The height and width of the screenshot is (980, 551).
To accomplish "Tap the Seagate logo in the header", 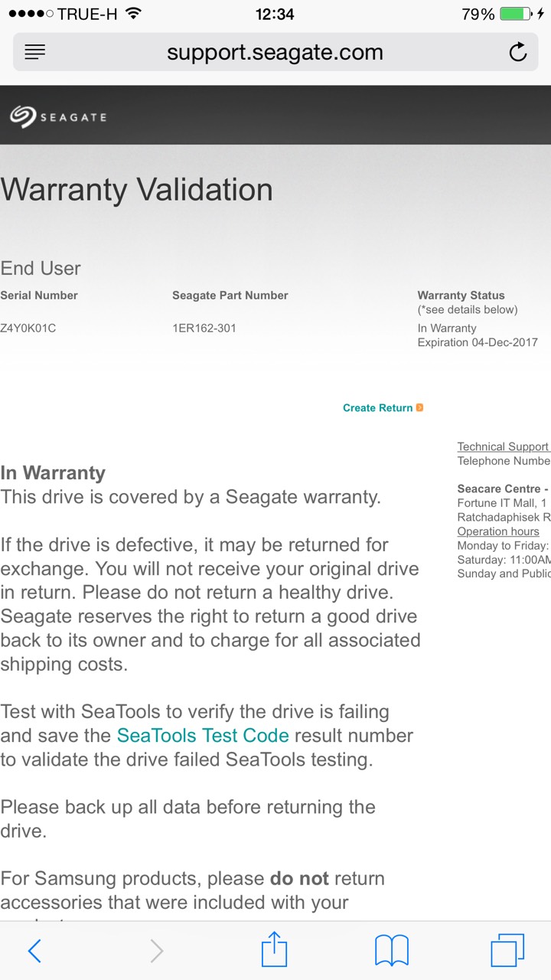I will tap(58, 116).
